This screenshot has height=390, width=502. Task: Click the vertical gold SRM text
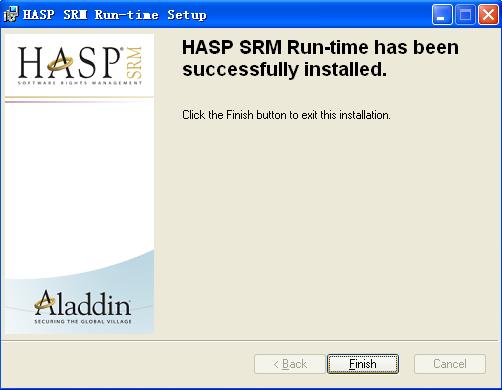tap(134, 62)
